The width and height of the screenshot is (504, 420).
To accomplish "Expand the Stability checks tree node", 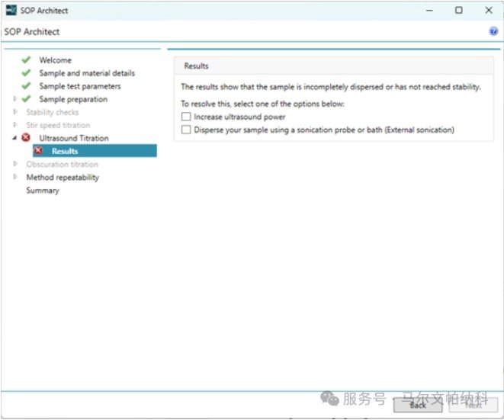I will (x=14, y=112).
